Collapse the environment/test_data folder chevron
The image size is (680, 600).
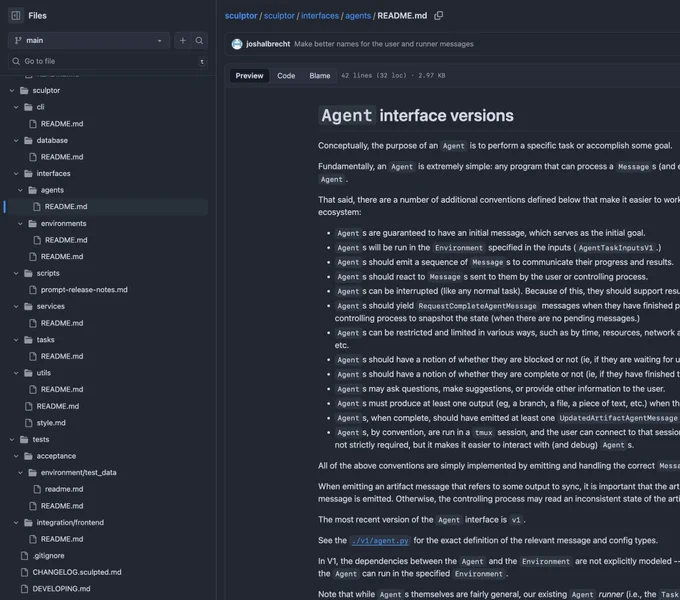[20, 473]
